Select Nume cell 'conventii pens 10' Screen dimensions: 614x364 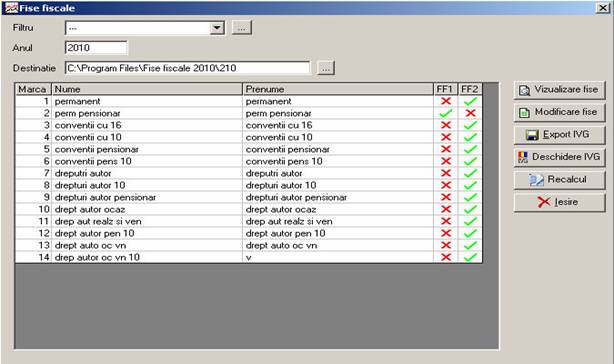[x=147, y=161]
